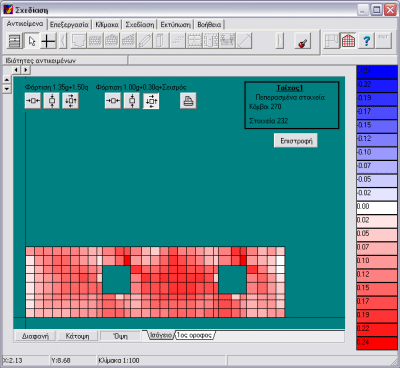The height and width of the screenshot is (368, 400).
Task: Show horizontal stress for 1.35g+1.50q loading
Action: (x=33, y=101)
